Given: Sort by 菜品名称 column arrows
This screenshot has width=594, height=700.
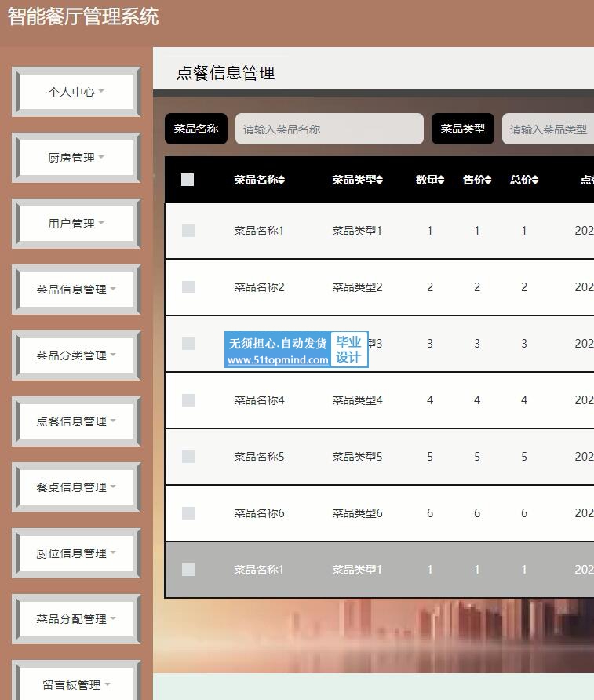Looking at the screenshot, I should click(x=282, y=180).
